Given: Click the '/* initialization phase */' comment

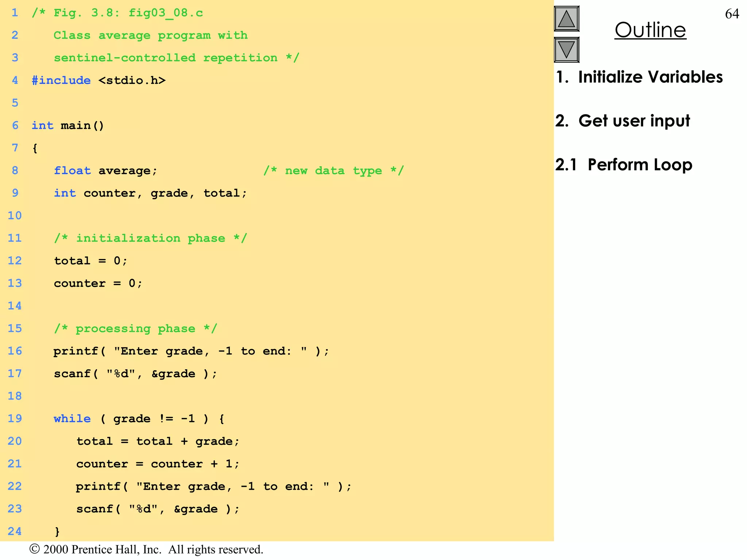Looking at the screenshot, I should click(x=150, y=238).
